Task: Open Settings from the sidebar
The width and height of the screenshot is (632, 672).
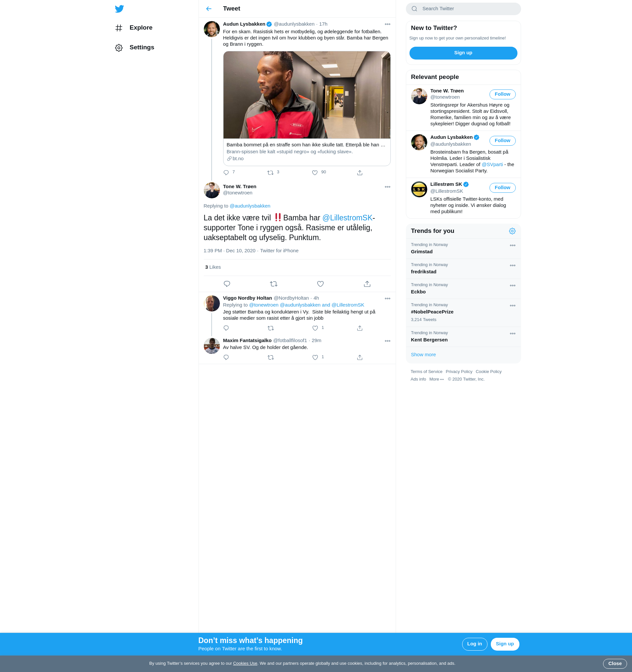Action: [135, 48]
